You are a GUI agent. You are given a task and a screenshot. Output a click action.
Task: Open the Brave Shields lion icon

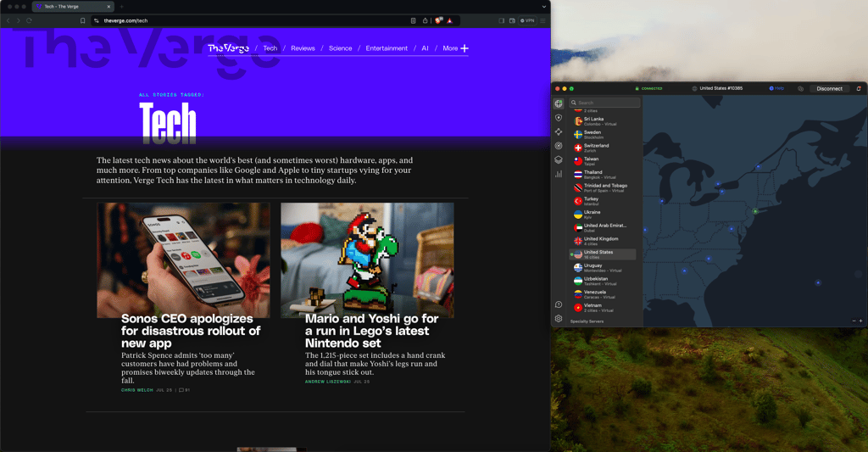click(x=438, y=20)
